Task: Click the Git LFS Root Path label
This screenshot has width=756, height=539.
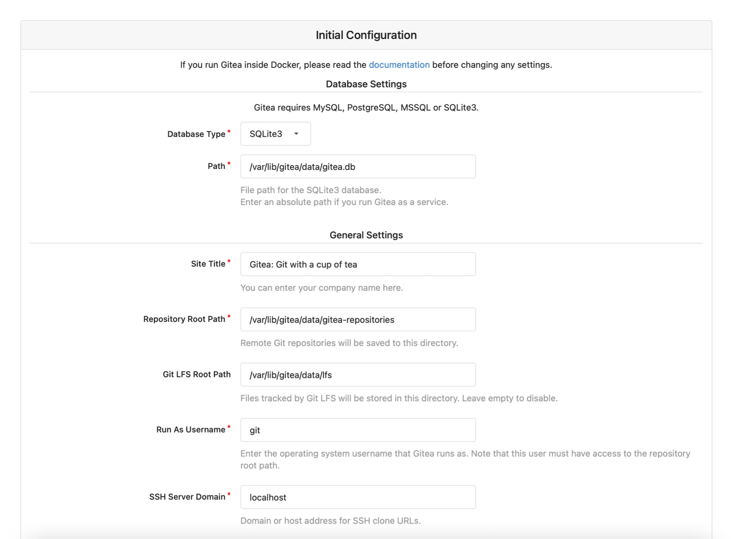Action: click(197, 374)
